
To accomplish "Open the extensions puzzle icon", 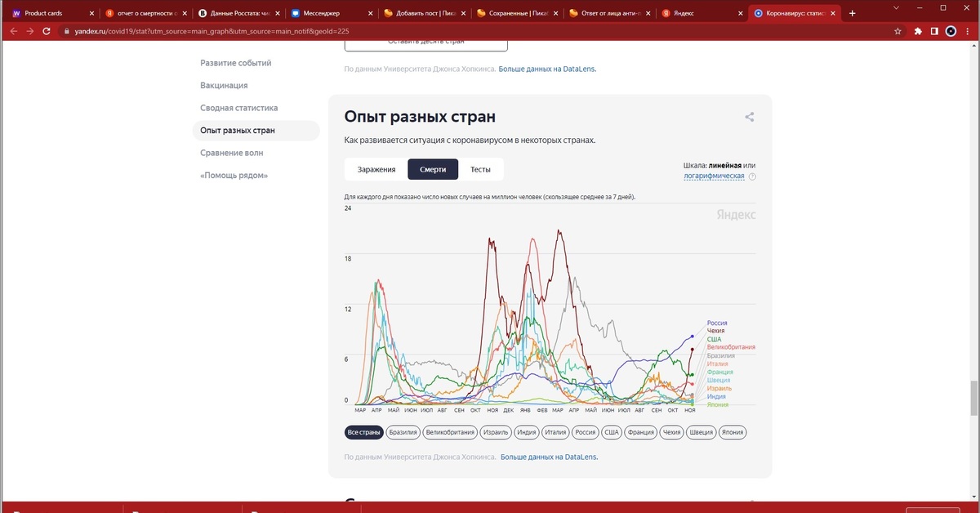I will coord(917,31).
